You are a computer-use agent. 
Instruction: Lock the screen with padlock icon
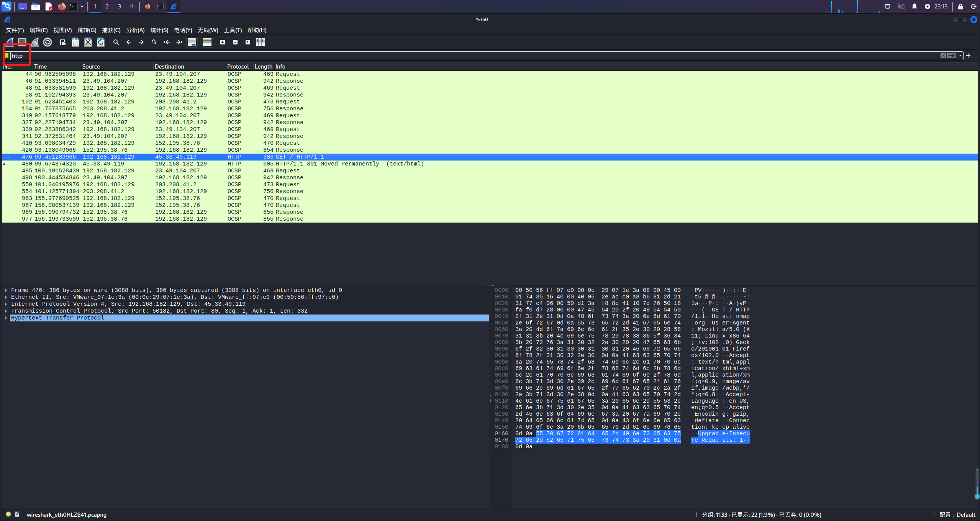tap(960, 6)
